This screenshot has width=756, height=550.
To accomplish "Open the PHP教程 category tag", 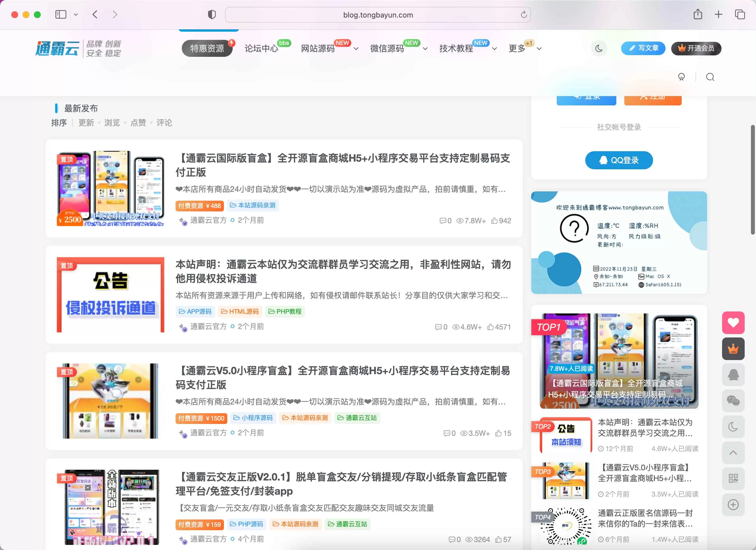I will click(x=285, y=311).
